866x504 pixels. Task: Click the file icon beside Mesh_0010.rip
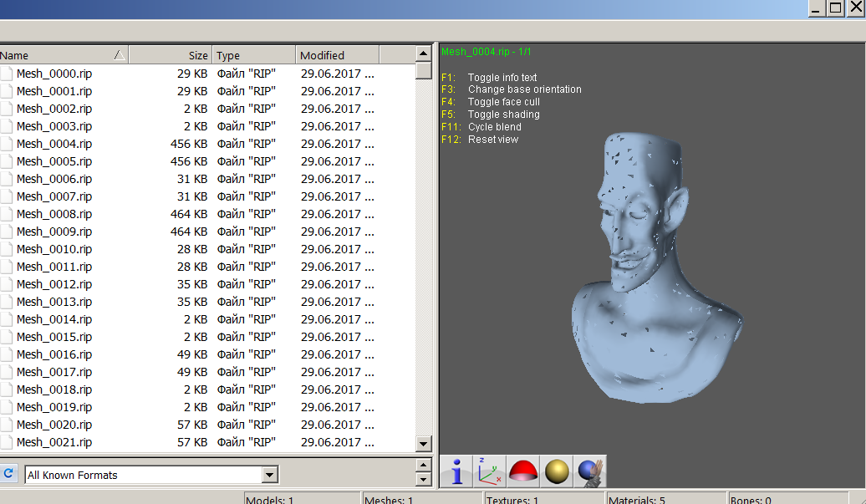7,249
